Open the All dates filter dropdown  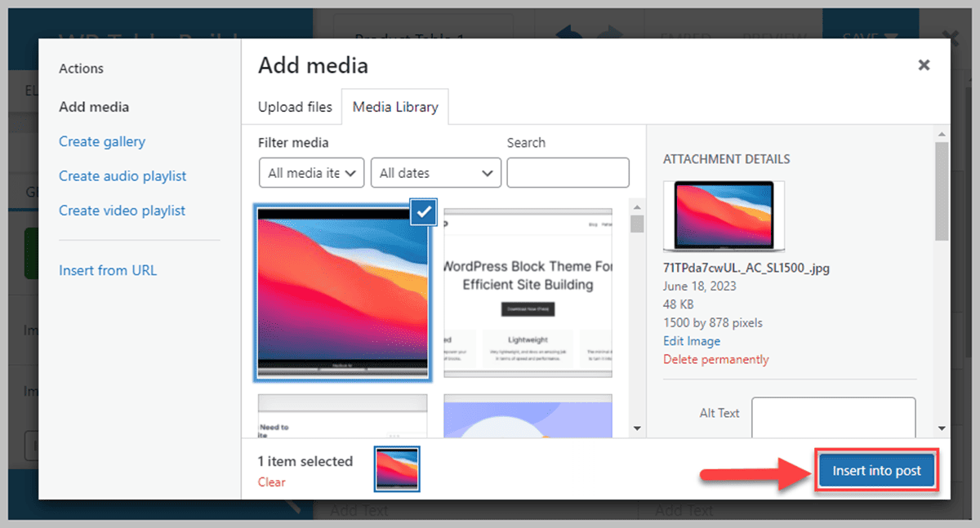(435, 172)
